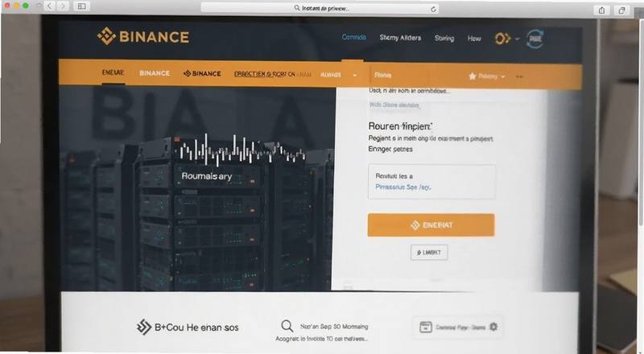
Task: Click the orange currency icon in header
Action: click(502, 39)
